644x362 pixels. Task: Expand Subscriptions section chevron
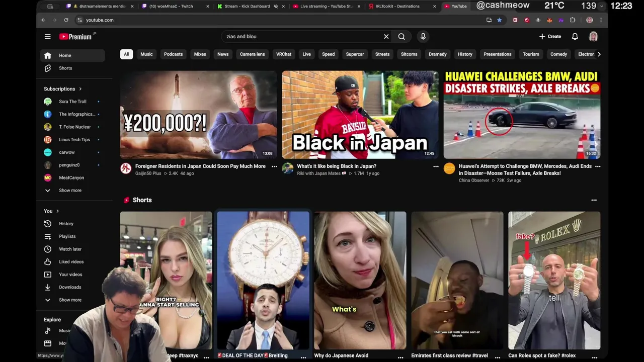(80, 89)
